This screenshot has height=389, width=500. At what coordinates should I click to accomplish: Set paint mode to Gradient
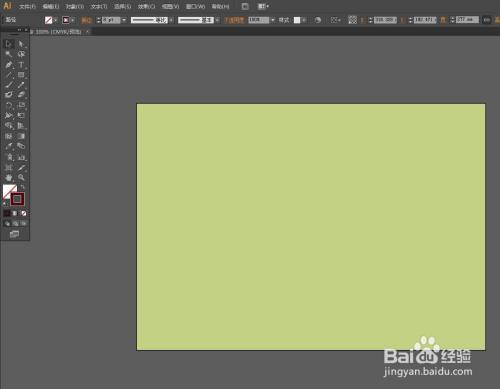coord(15,213)
